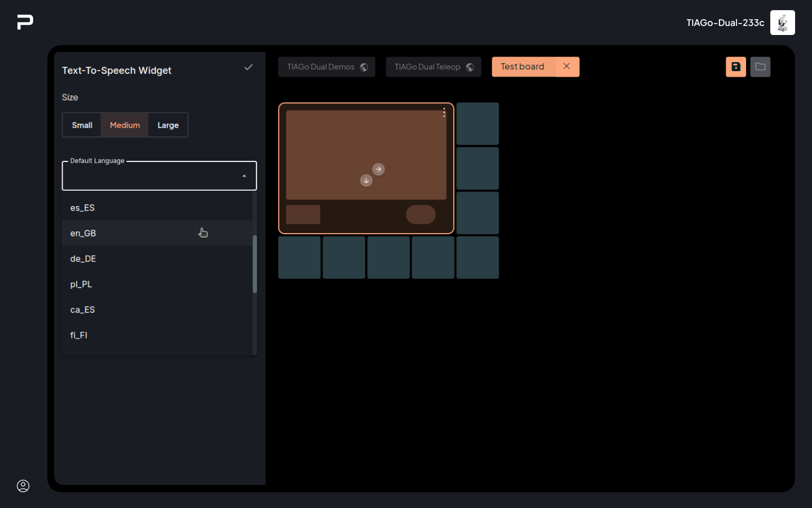
Task: Confirm widget settings with checkmark icon
Action: point(248,67)
